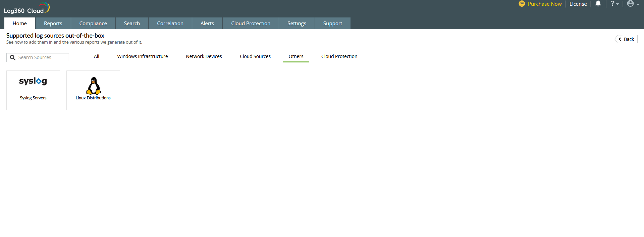Show Network Devices log sources
Image resolution: width=644 pixels, height=237 pixels.
click(x=204, y=56)
